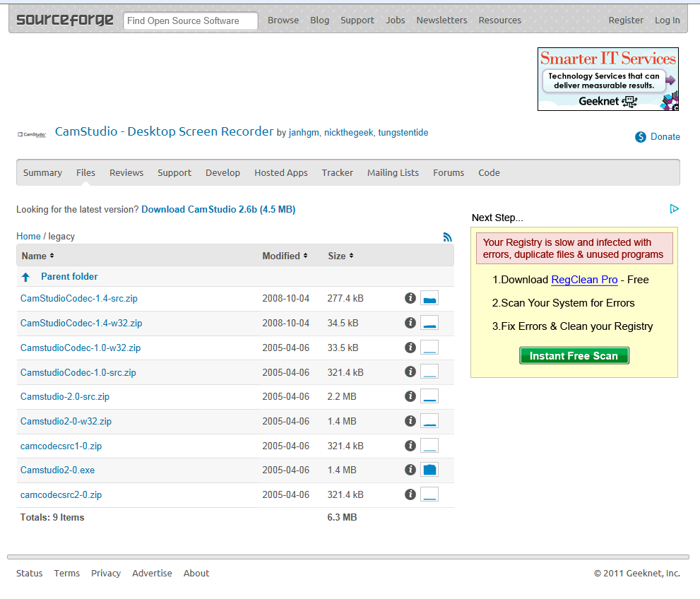Click info icon beside Camstudio-2.0-src.zip
Viewport: 700px width, 599px height.
coord(410,396)
